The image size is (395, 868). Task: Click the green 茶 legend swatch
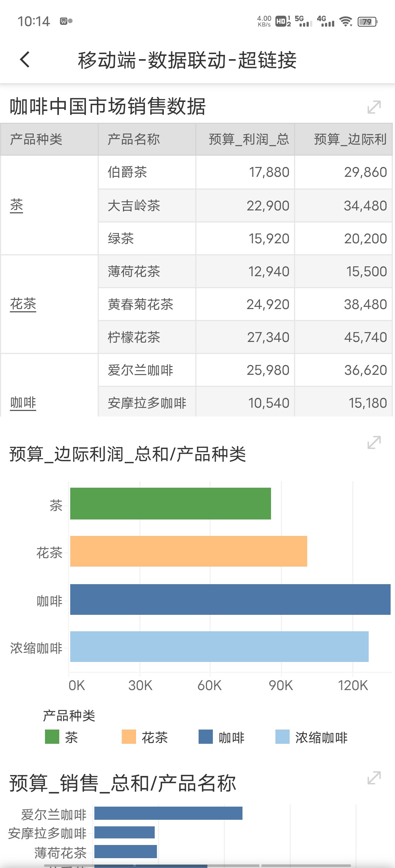click(52, 737)
